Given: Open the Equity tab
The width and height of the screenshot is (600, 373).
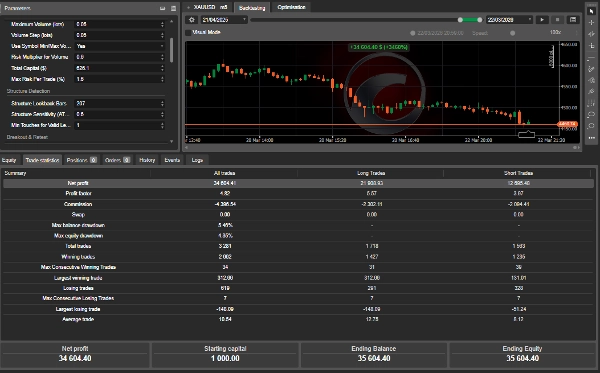Looking at the screenshot, I should [9, 160].
